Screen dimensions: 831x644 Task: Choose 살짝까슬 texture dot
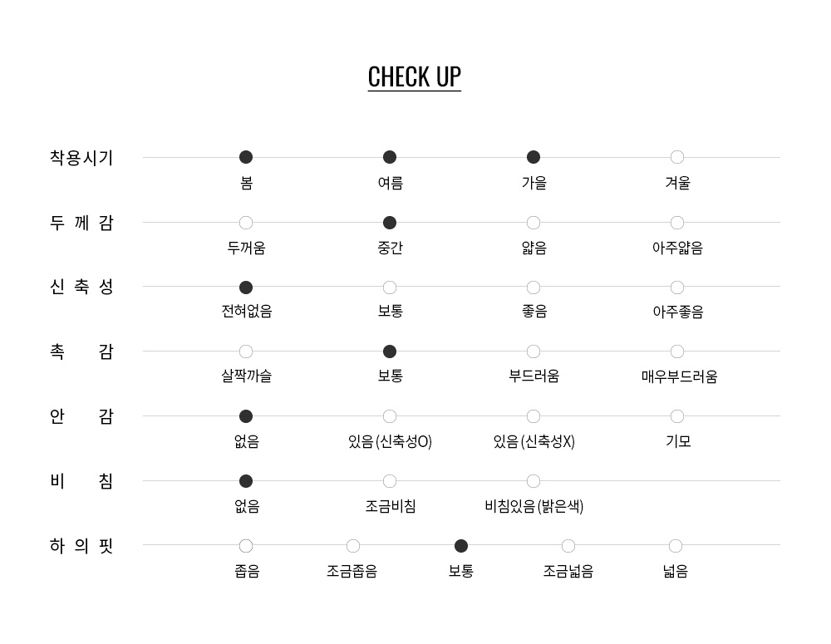coord(246,351)
